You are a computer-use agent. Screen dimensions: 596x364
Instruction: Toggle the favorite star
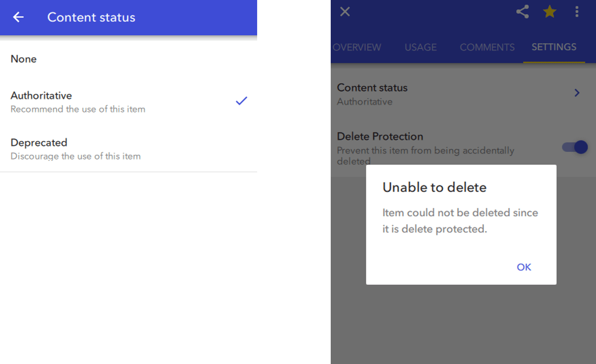tap(550, 12)
